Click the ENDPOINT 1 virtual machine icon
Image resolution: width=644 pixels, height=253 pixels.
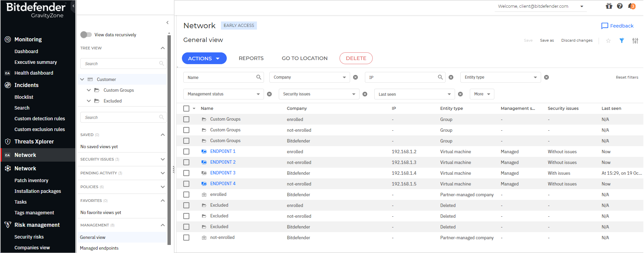coord(204,152)
